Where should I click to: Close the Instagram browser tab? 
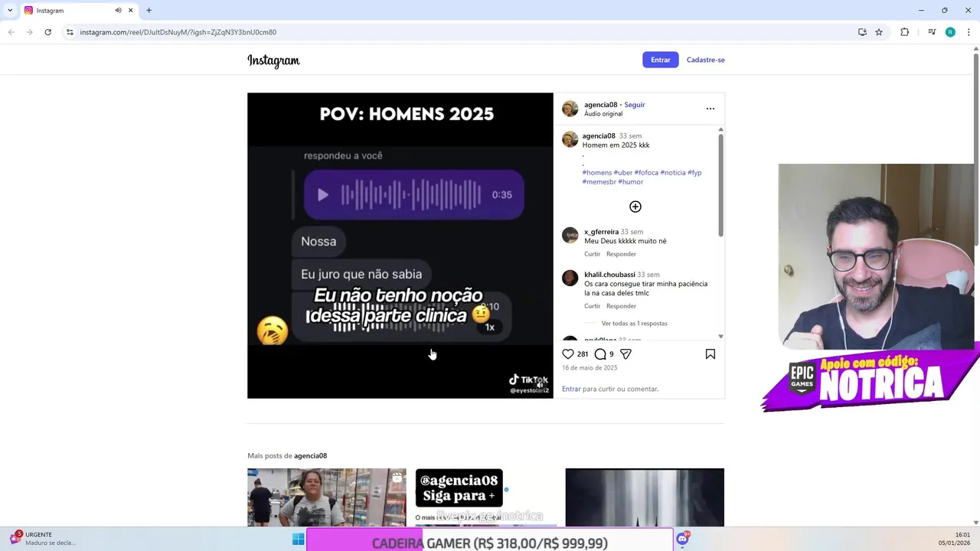[131, 10]
